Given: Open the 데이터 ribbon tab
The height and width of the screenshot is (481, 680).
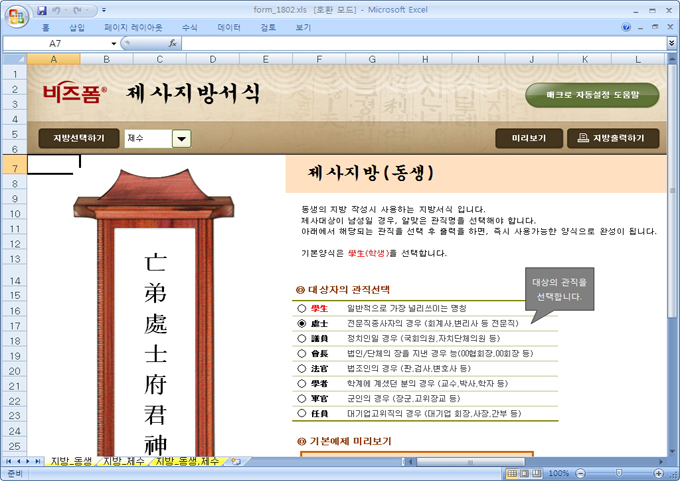Looking at the screenshot, I should pyautogui.click(x=229, y=28).
